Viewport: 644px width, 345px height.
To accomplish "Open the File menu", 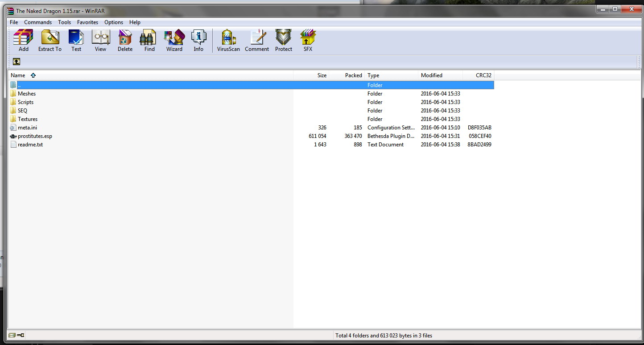I will (14, 22).
